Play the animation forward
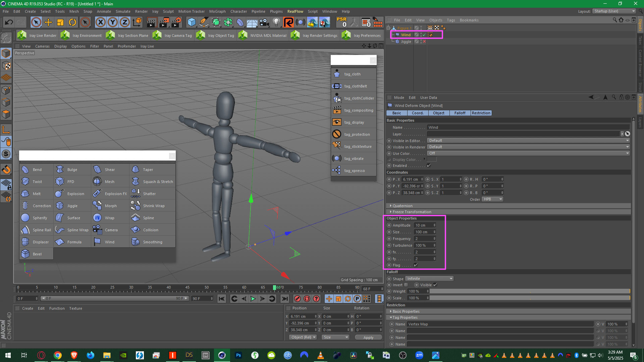Image resolution: width=644 pixels, height=362 pixels. [x=253, y=299]
